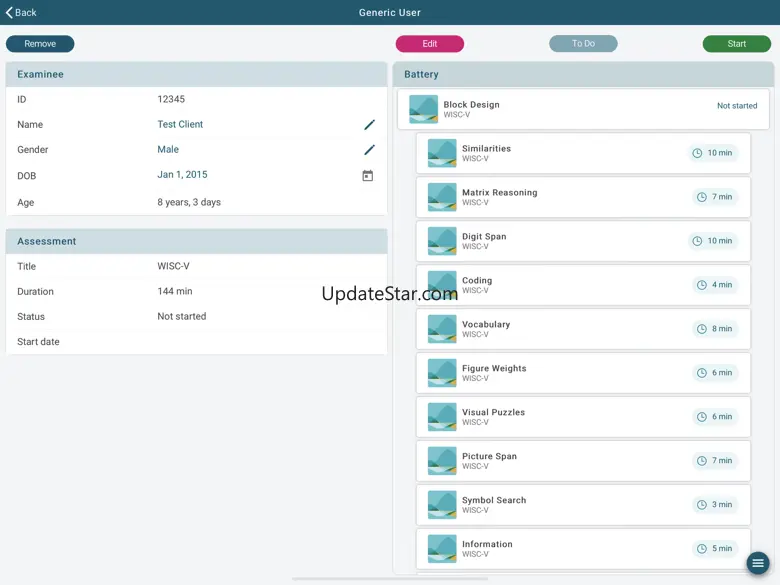The height and width of the screenshot is (585, 780).
Task: Click the Coding 4 min clock icon
Action: click(701, 285)
